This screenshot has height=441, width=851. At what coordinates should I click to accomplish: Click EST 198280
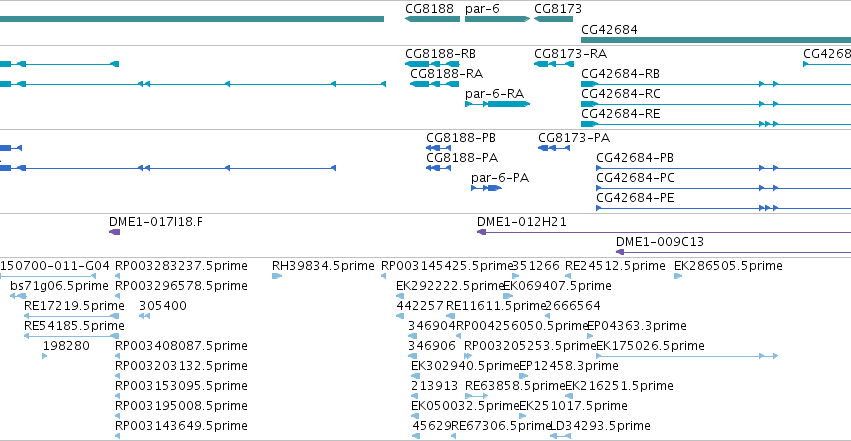click(45, 356)
